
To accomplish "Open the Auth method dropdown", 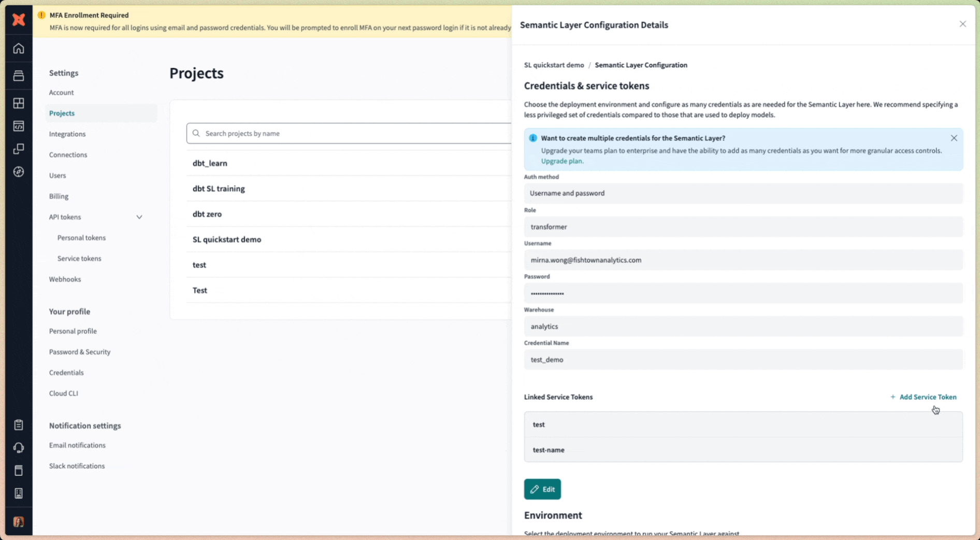I will 743,193.
